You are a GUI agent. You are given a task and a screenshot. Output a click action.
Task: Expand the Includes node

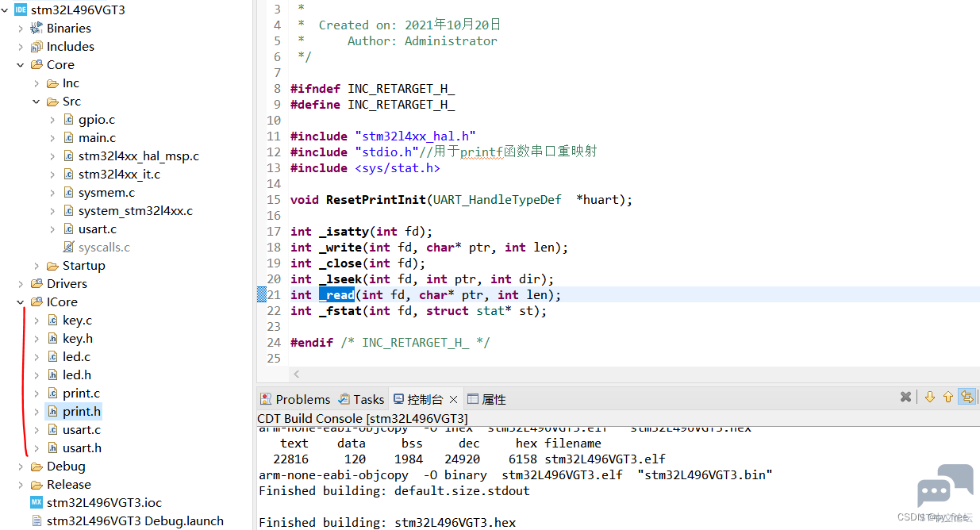21,47
